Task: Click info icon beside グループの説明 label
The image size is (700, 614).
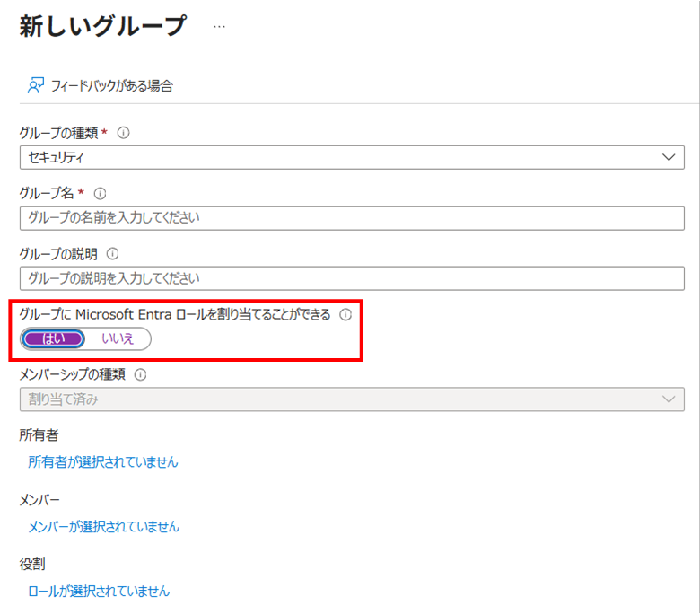Action: coord(113,254)
